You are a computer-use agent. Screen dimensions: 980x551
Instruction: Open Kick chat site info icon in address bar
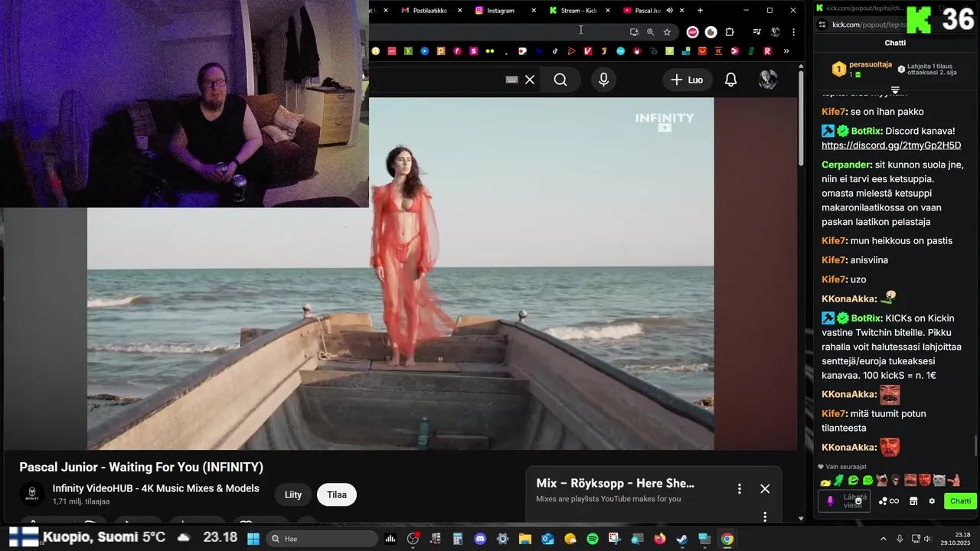(822, 24)
